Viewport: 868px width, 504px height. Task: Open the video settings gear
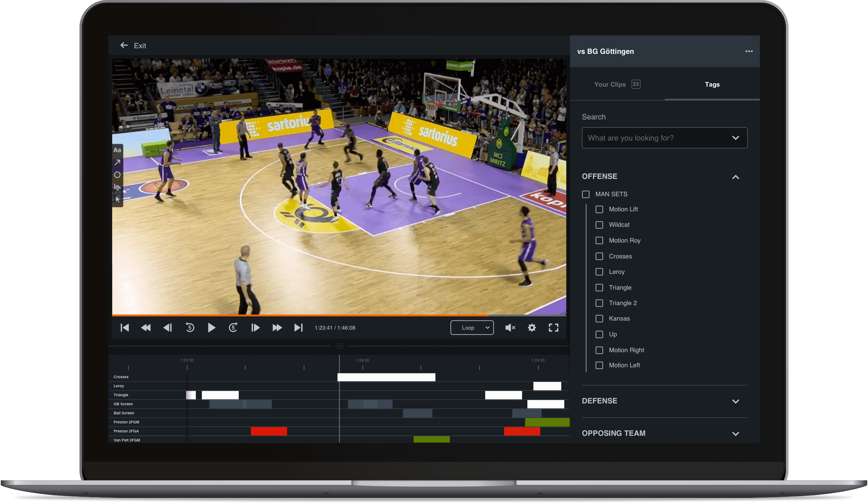point(532,327)
